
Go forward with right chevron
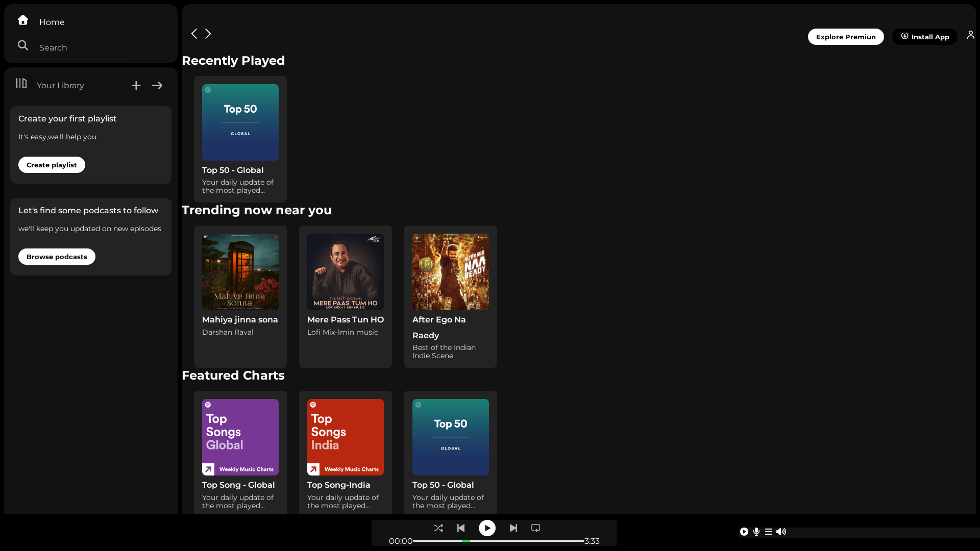click(x=208, y=34)
